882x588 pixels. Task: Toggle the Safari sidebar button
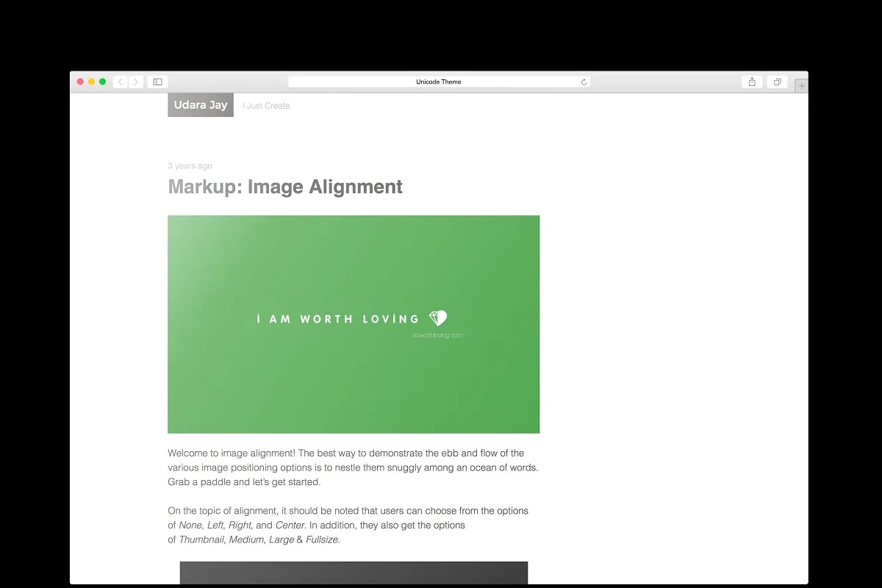[157, 82]
